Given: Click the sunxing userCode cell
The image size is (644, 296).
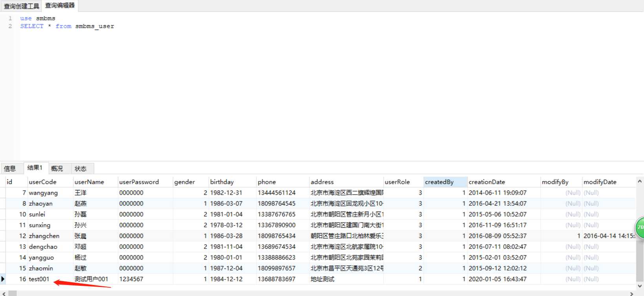Looking at the screenshot, I should [x=50, y=225].
